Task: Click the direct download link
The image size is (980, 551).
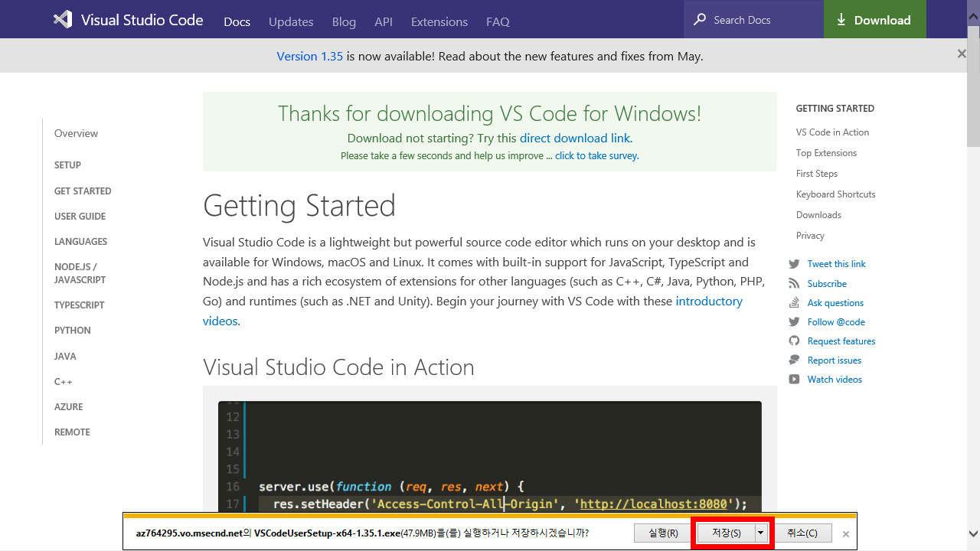Action: pos(576,138)
